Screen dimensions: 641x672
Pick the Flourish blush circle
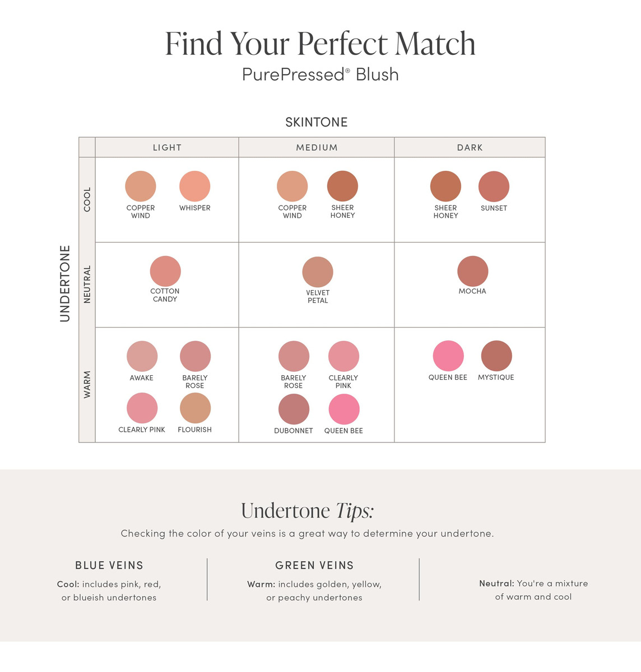point(195,408)
